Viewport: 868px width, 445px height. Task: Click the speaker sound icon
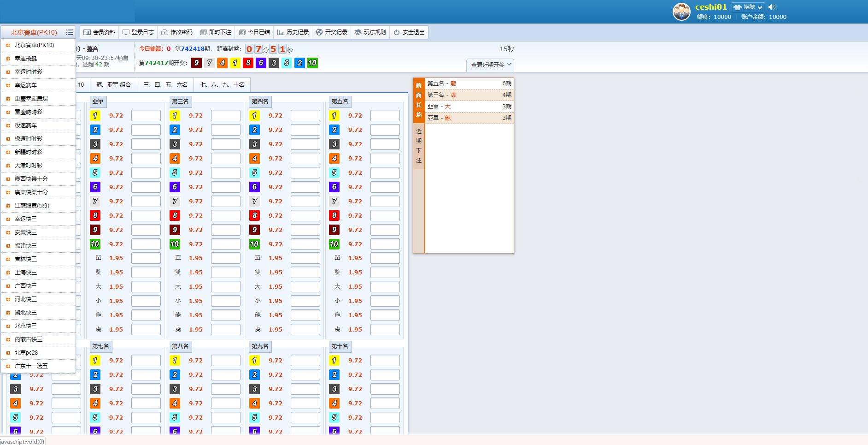click(x=772, y=7)
